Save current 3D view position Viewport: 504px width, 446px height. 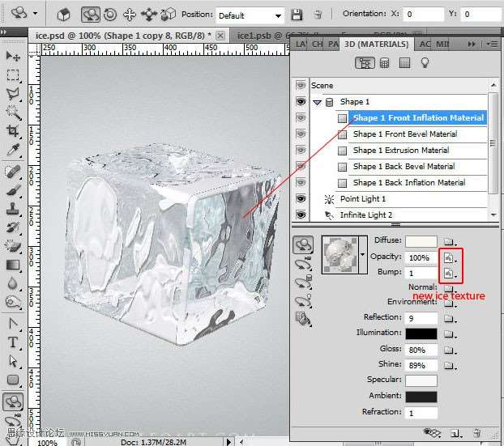pos(297,15)
